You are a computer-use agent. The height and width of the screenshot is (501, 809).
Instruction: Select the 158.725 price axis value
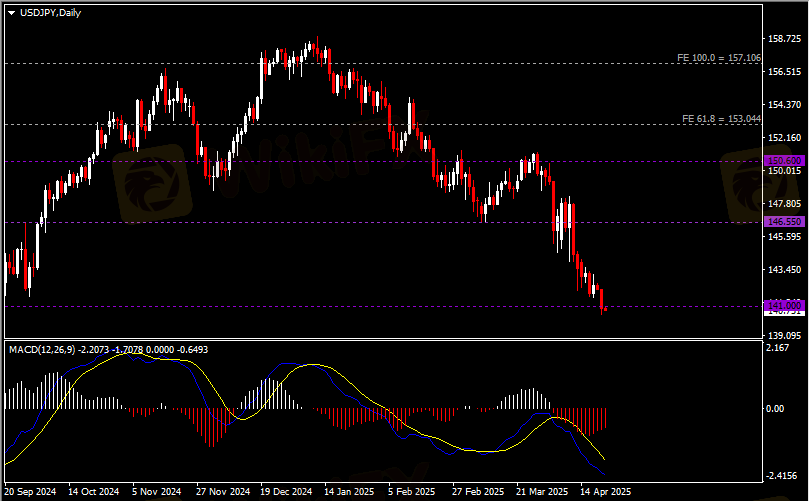[x=784, y=39]
